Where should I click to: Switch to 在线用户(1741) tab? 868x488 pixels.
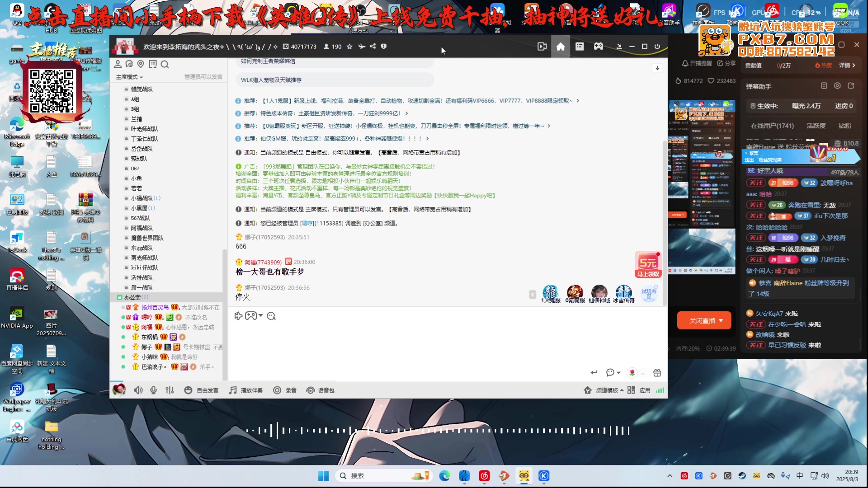click(772, 126)
